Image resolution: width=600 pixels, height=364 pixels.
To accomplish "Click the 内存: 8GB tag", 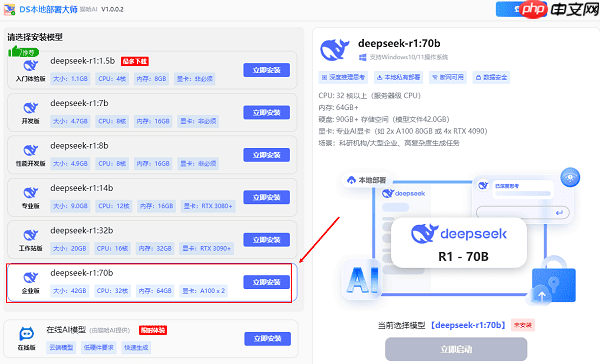I will tap(152, 79).
